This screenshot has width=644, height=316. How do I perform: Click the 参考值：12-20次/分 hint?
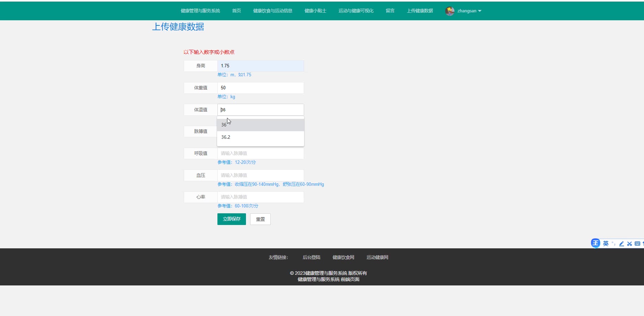[x=237, y=162]
